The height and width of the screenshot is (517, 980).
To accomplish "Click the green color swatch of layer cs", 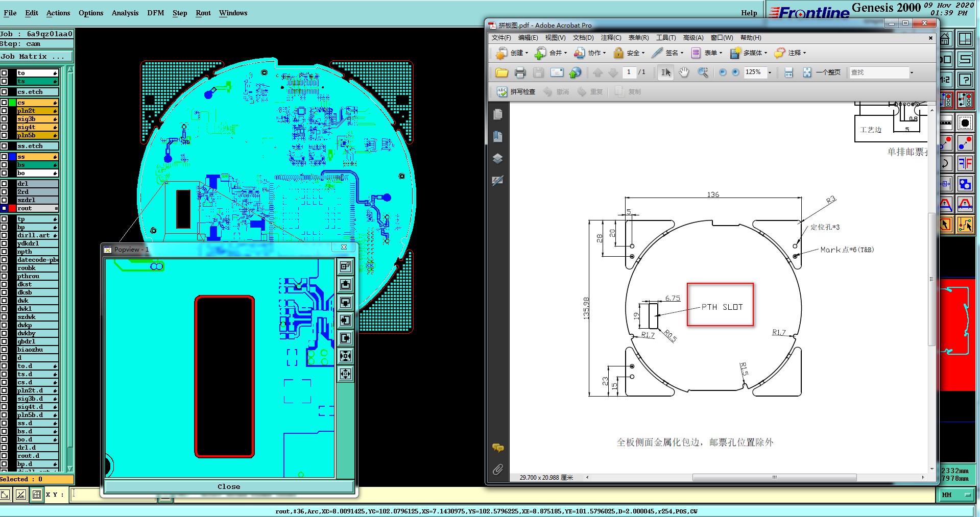I will pos(12,103).
